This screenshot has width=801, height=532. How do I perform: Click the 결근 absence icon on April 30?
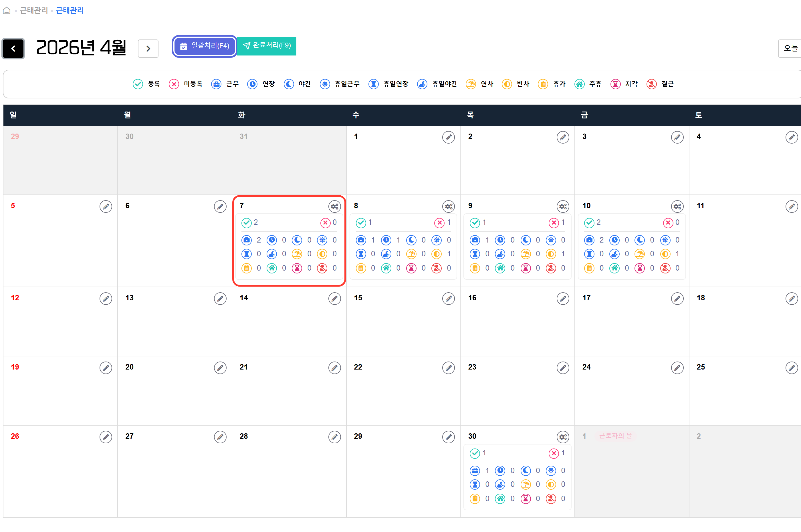551,499
